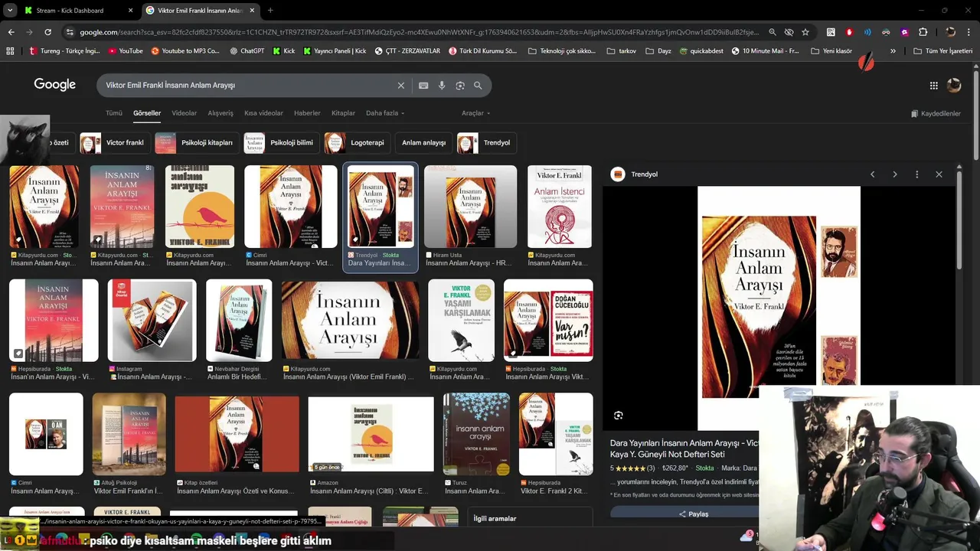Switch to the Kısa videolar tab
Viewport: 980px width, 551px height.
(x=263, y=113)
